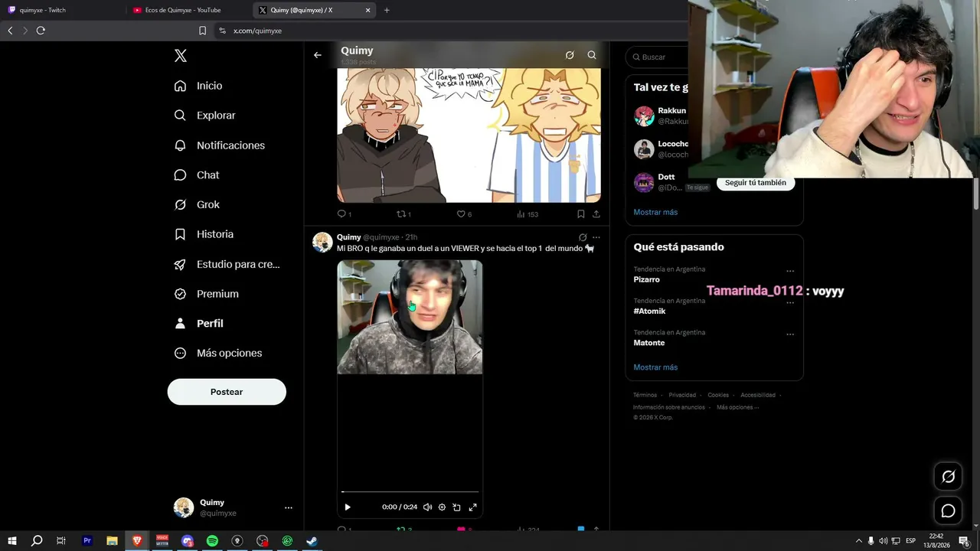Open Grok actions on the VIEWER post
The height and width of the screenshot is (551, 980).
pyautogui.click(x=583, y=237)
